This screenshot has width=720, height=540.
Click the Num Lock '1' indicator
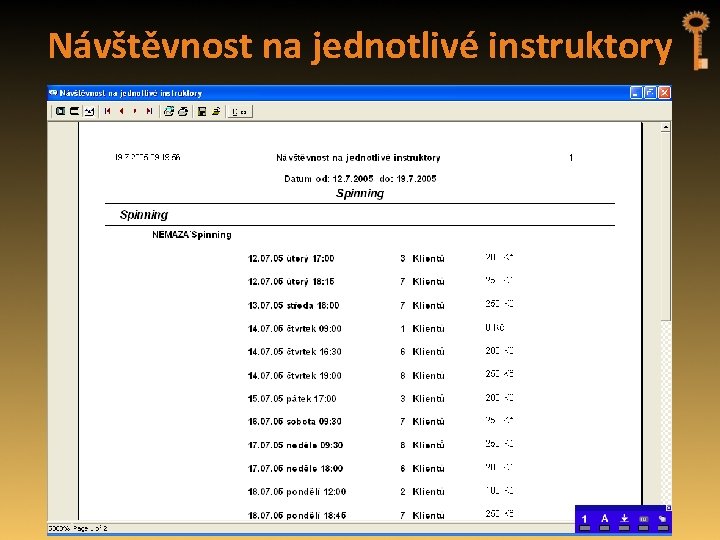click(x=585, y=521)
